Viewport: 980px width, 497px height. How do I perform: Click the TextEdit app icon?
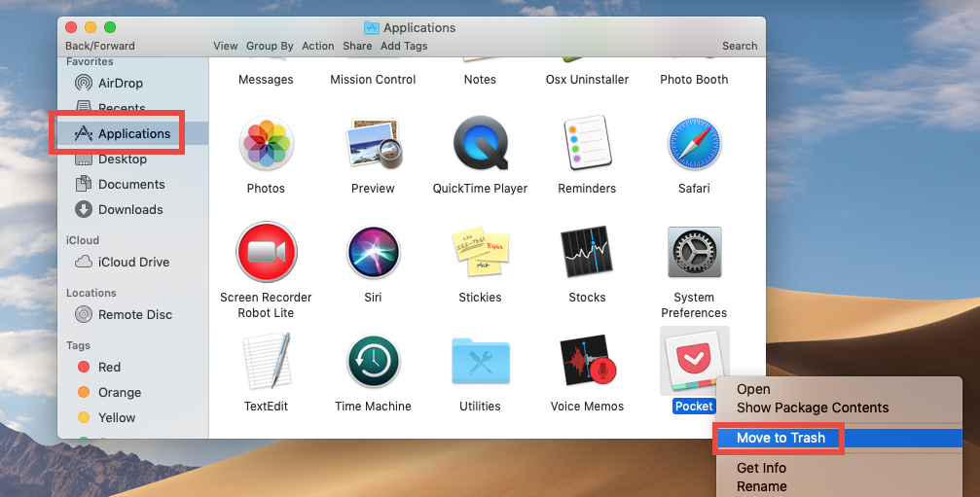267,362
